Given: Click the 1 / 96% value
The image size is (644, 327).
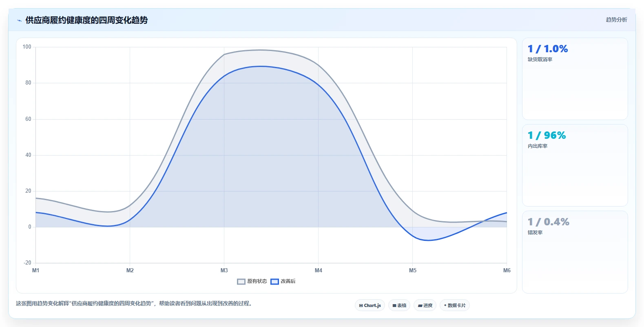Looking at the screenshot, I should [547, 136].
